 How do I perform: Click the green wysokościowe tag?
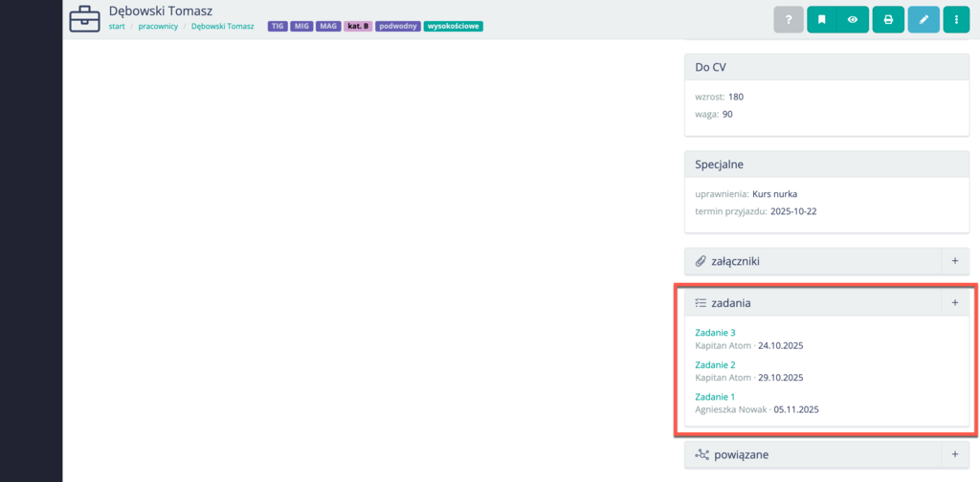pyautogui.click(x=453, y=27)
